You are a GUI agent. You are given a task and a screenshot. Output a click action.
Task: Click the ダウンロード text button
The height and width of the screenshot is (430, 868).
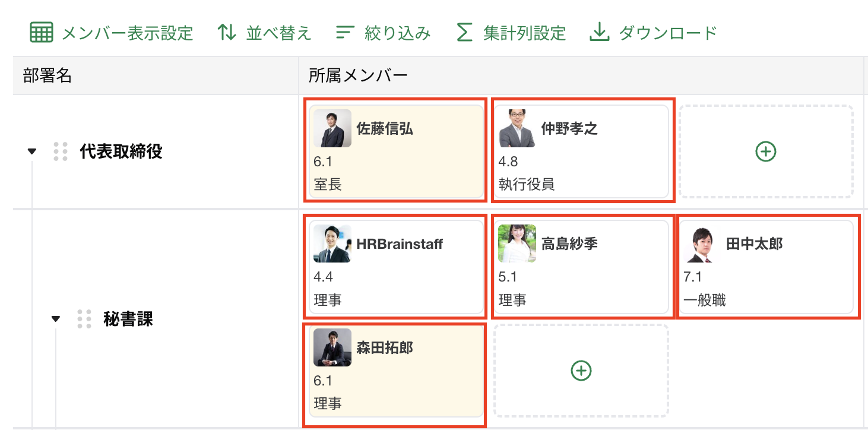(x=668, y=33)
